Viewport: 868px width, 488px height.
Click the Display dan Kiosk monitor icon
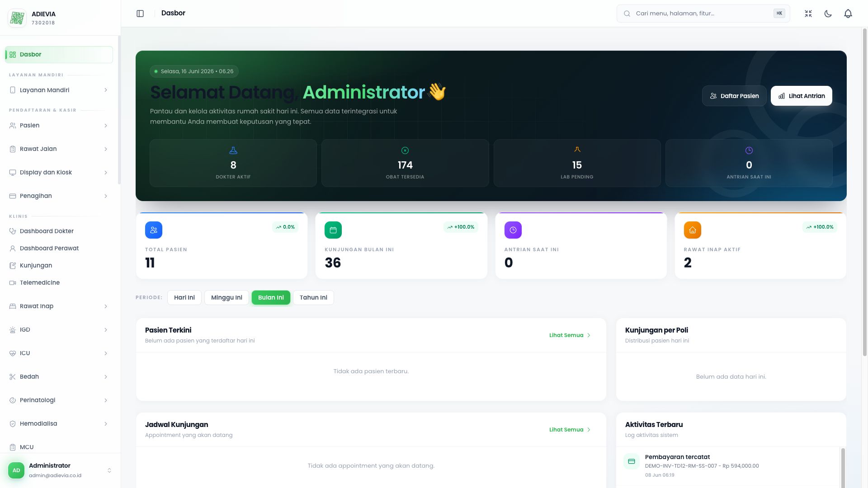pos(13,173)
